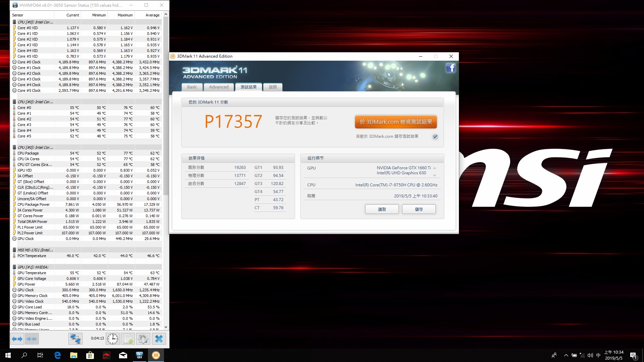644x362 pixels.
Task: Open Windows Start menu
Action: [x=8, y=355]
